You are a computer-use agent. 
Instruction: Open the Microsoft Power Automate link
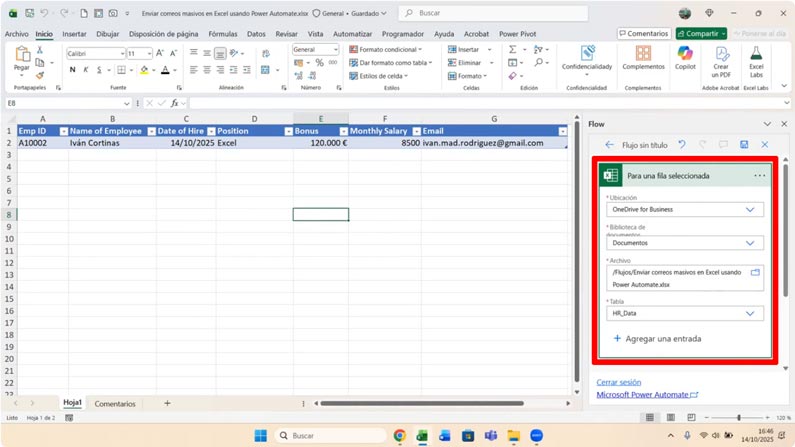click(647, 394)
